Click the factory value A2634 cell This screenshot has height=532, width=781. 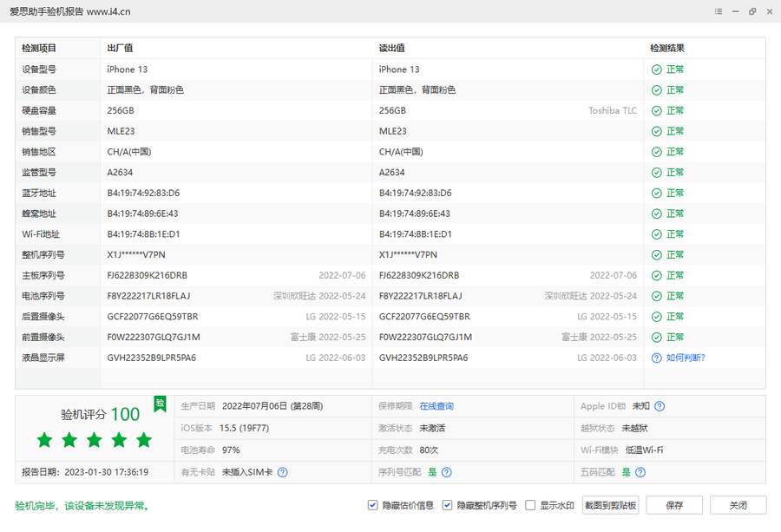(120, 173)
